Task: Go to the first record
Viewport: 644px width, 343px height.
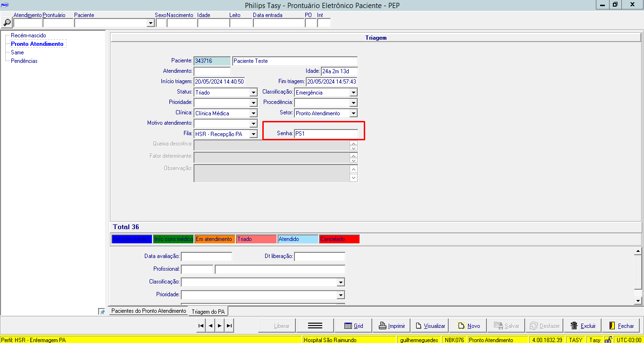Action: (x=201, y=326)
